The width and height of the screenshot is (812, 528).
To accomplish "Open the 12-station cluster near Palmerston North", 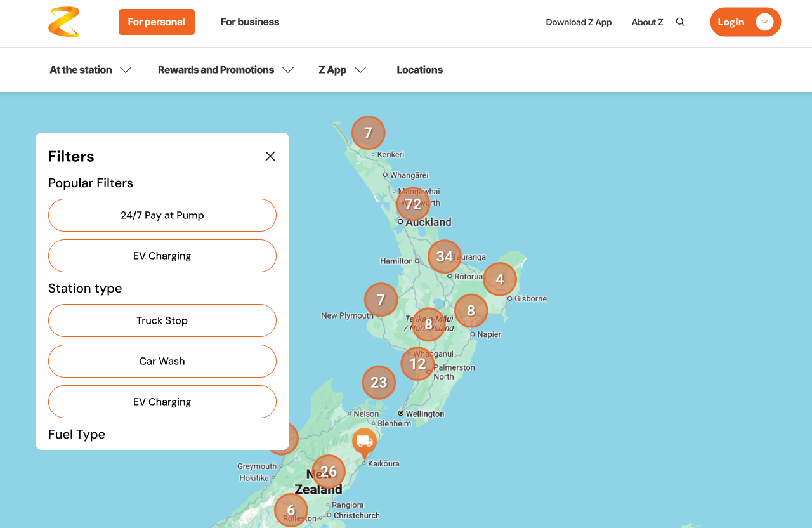I will (x=417, y=364).
